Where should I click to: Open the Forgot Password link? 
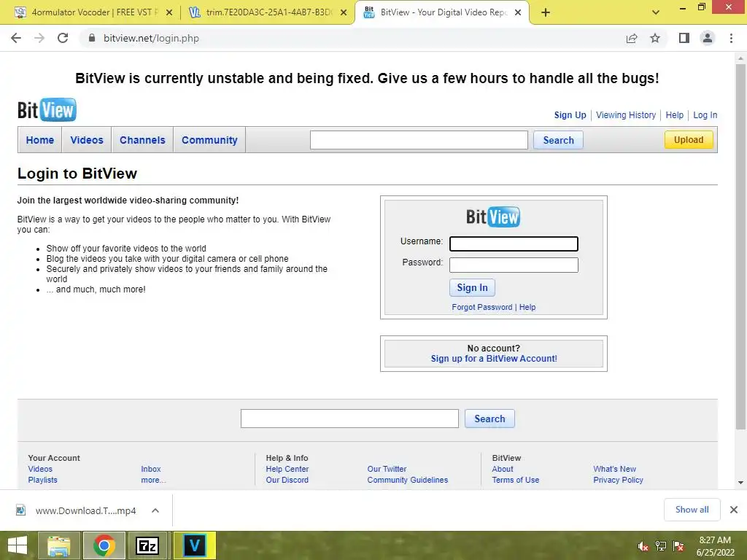tap(482, 307)
